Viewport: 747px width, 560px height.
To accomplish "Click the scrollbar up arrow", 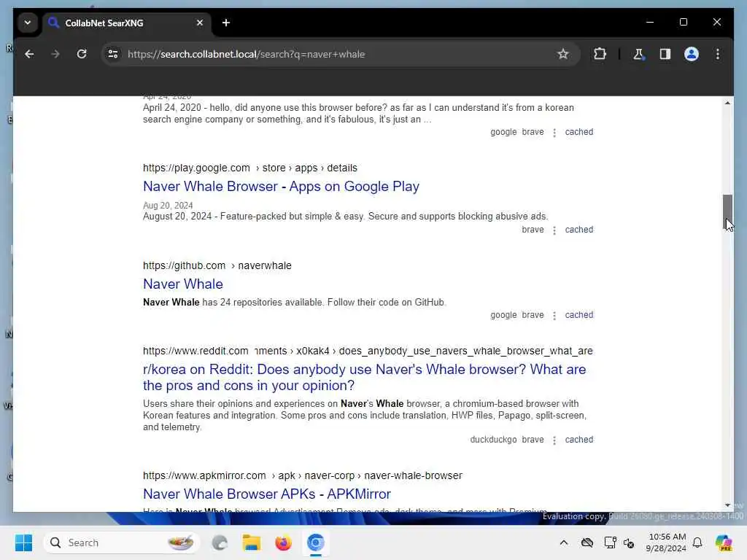I will pyautogui.click(x=727, y=103).
